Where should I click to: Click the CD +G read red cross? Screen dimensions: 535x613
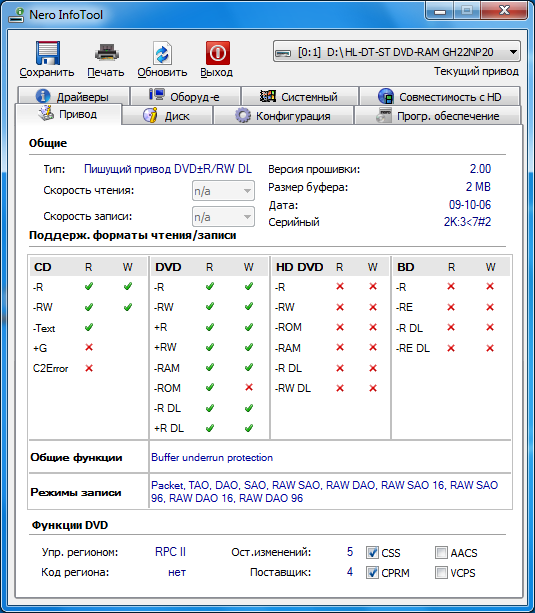[x=89, y=347]
